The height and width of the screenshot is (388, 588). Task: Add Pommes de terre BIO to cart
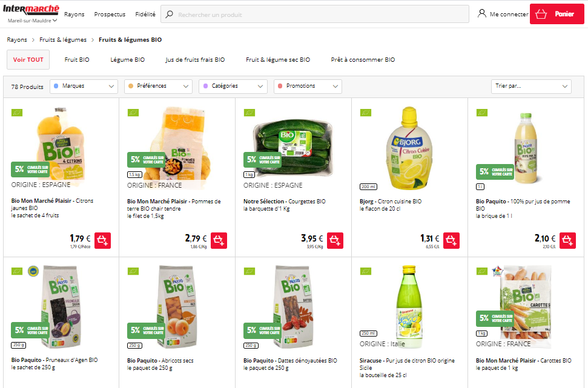click(x=219, y=240)
